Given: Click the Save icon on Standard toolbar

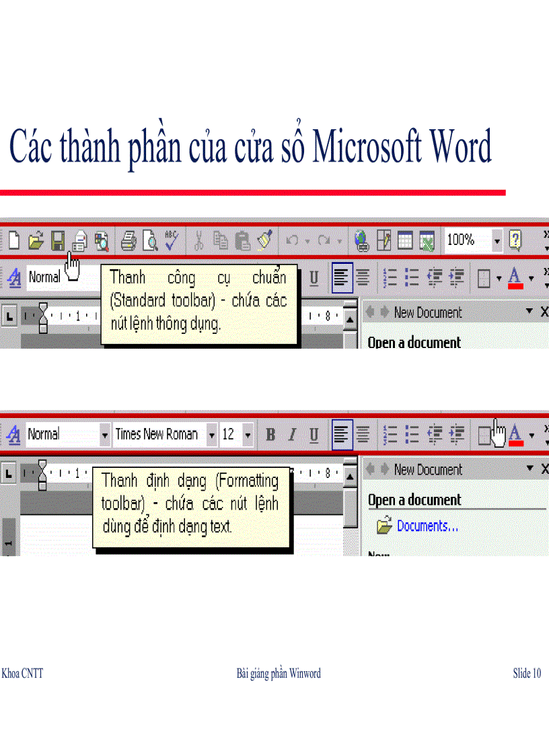Looking at the screenshot, I should [58, 240].
